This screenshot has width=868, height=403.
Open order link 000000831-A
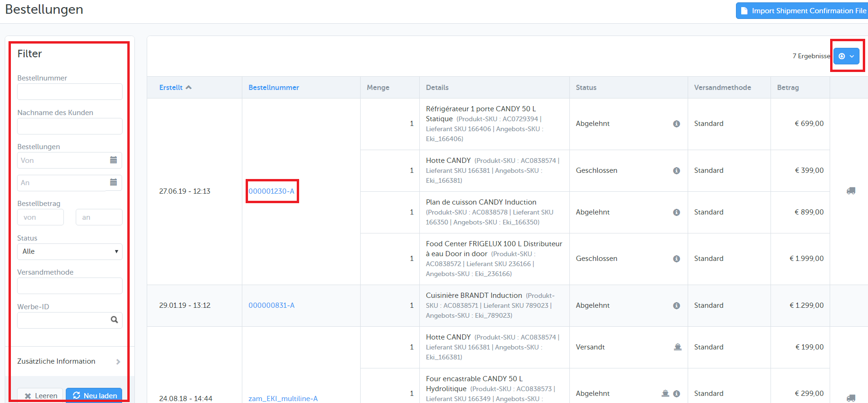point(272,305)
